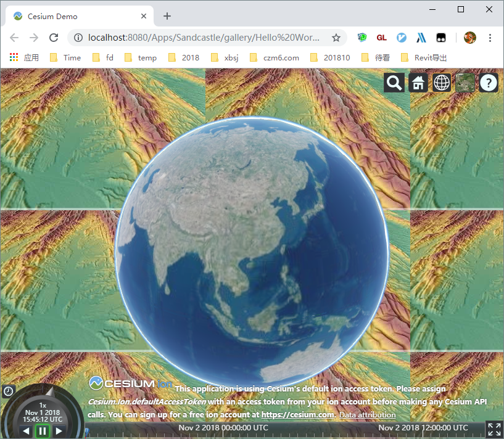Viewport: 504px width, 439px height.
Task: Click the timeline at Nov 2 2018 12:00:00 UTC
Action: (423, 428)
